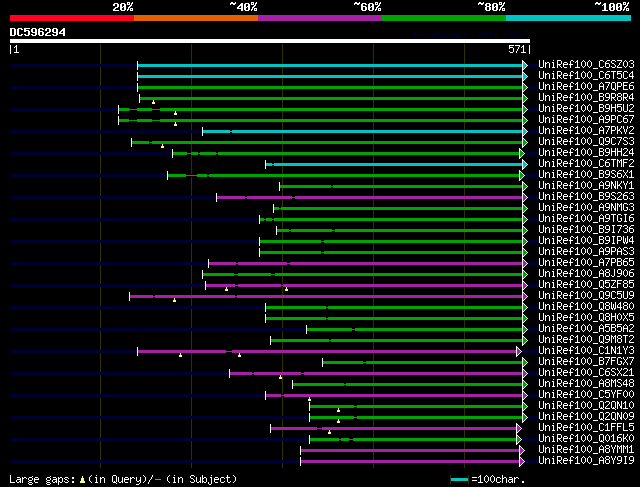Click the DC596294 query name

pyautogui.click(x=38, y=32)
